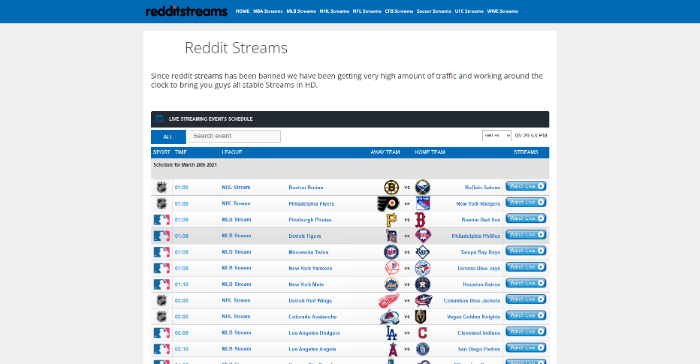This screenshot has width=700, height=364.
Task: Click the Philadelphia Flyers logo icon
Action: coord(388,204)
